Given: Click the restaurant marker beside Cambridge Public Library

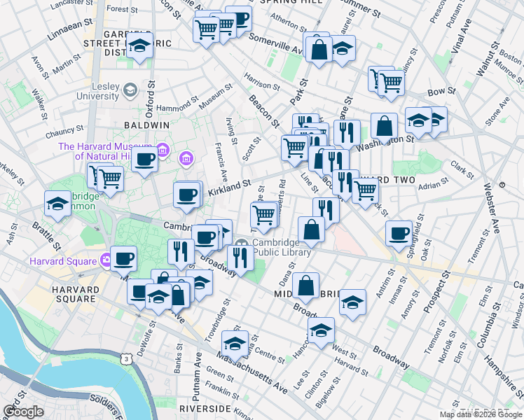Looking at the screenshot, I should click(x=240, y=259).
